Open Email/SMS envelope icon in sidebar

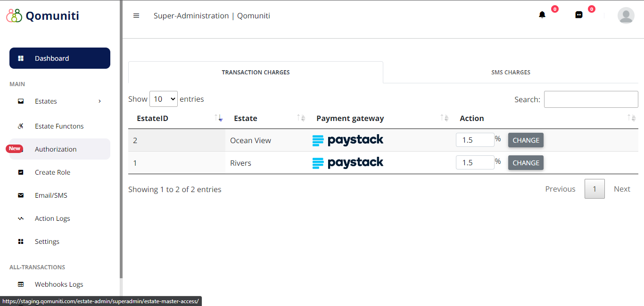coord(21,195)
